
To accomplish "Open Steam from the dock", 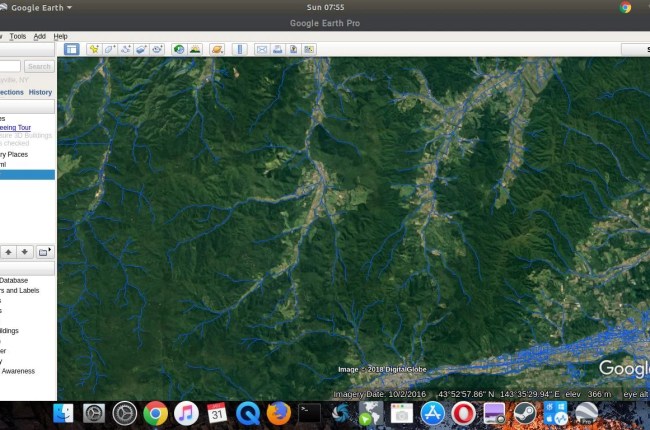I will tap(524, 413).
